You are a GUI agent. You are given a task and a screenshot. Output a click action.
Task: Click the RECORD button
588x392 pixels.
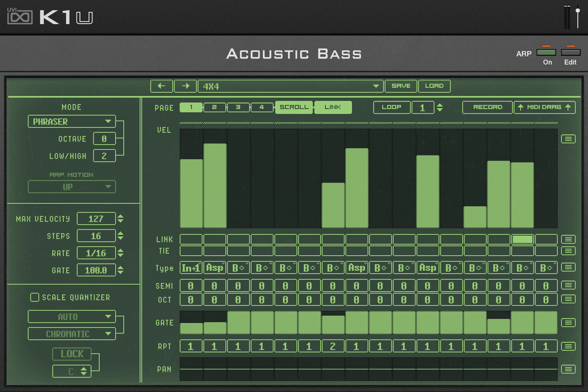(x=487, y=107)
